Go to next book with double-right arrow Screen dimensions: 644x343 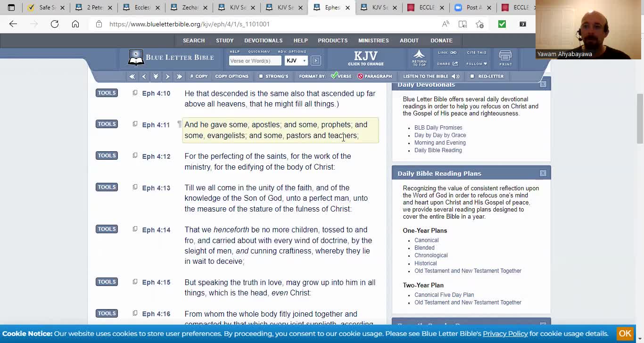click(x=179, y=76)
